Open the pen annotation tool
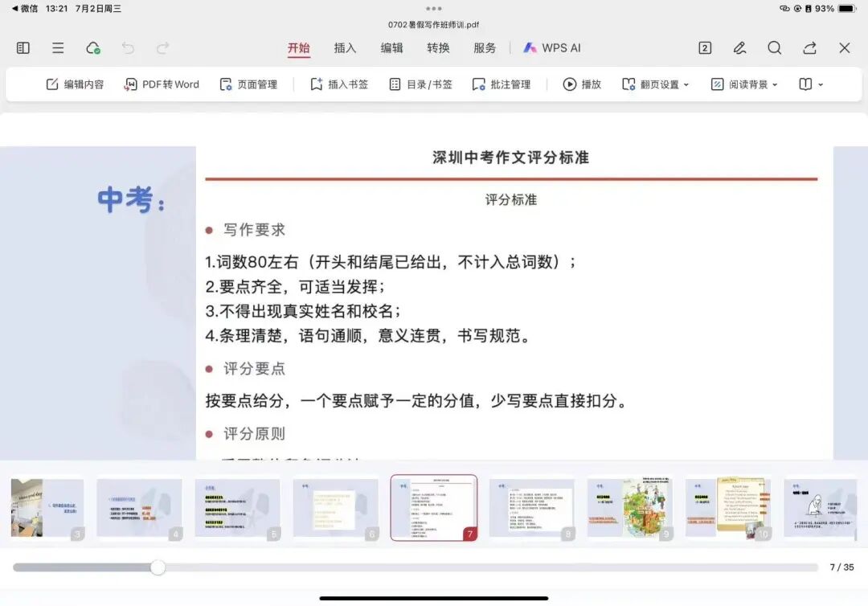This screenshot has height=606, width=868. (x=739, y=48)
